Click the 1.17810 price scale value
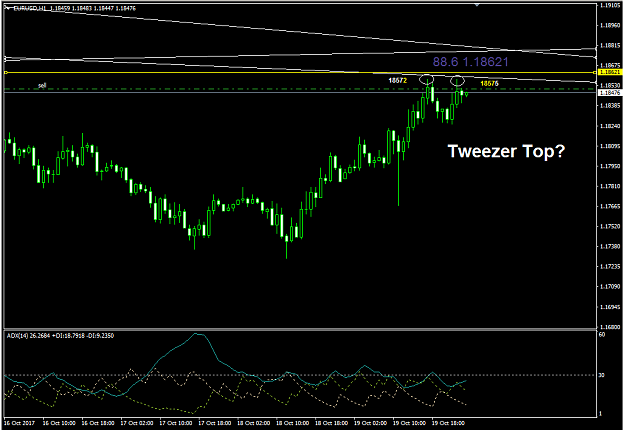Viewport: 625px width, 430px height. pyautogui.click(x=610, y=186)
